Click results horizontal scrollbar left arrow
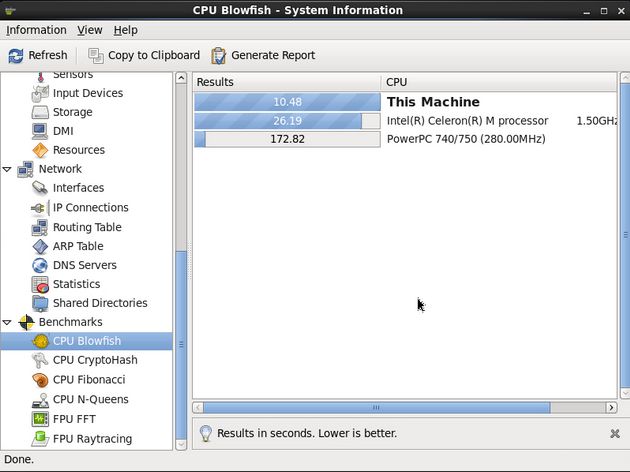Screen dimensions: 630x472 coord(198,408)
